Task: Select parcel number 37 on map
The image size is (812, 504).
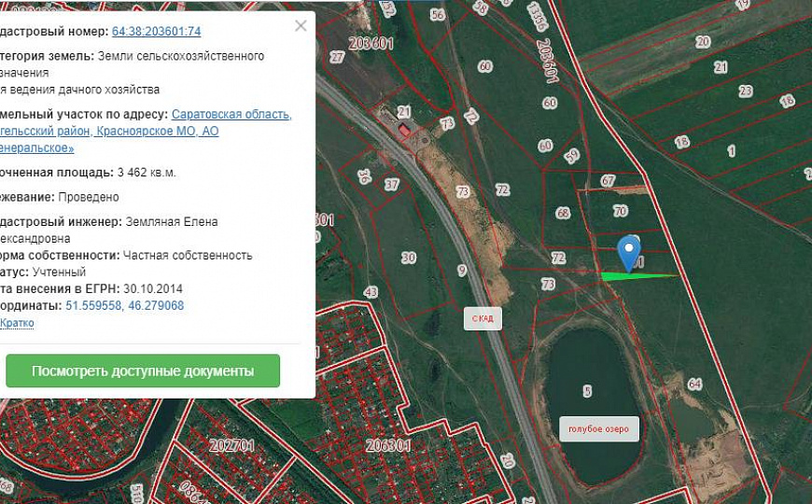Action: [391, 185]
